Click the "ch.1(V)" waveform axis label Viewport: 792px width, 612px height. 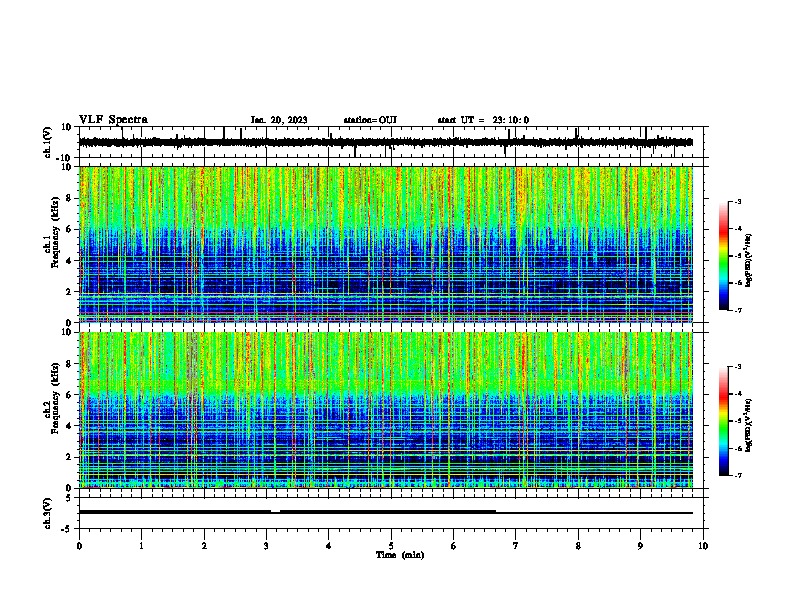click(x=48, y=142)
